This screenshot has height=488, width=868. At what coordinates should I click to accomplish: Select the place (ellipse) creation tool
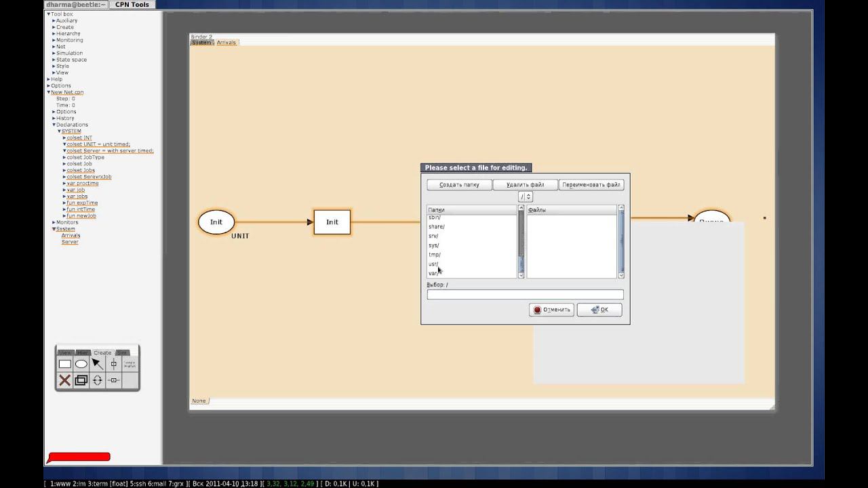81,364
